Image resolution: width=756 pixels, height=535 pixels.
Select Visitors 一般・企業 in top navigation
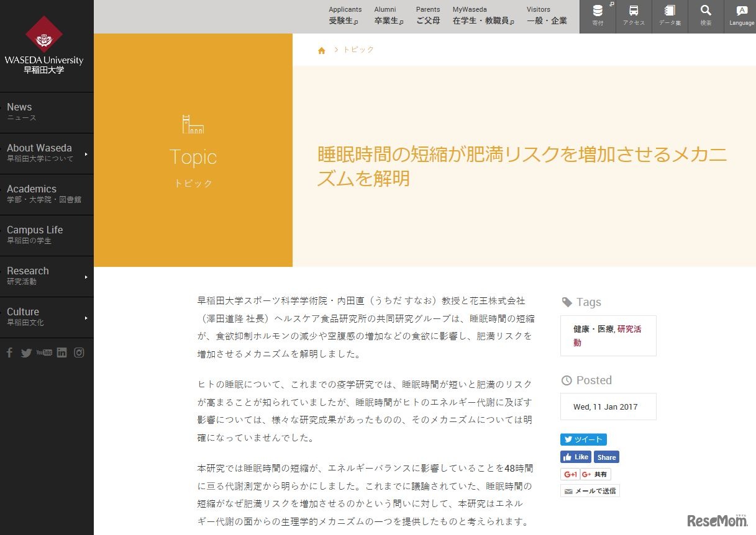tap(547, 16)
